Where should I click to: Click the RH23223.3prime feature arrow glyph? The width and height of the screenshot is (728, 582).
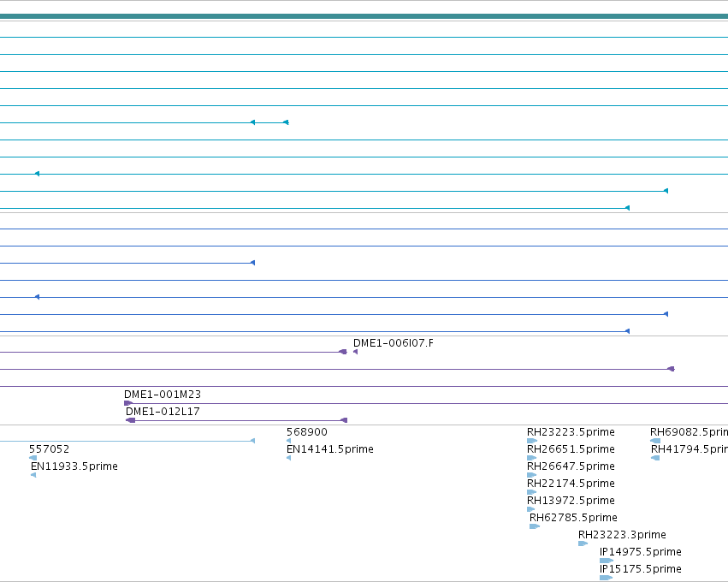(x=583, y=543)
